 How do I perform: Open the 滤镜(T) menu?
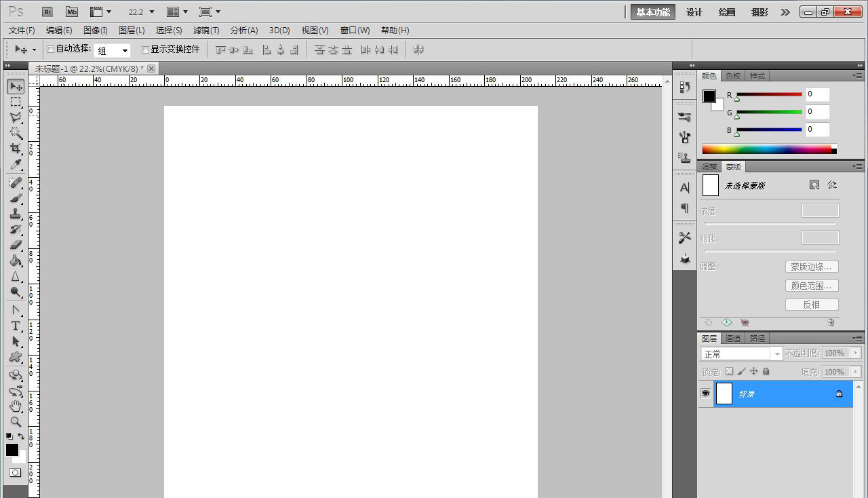tap(206, 31)
